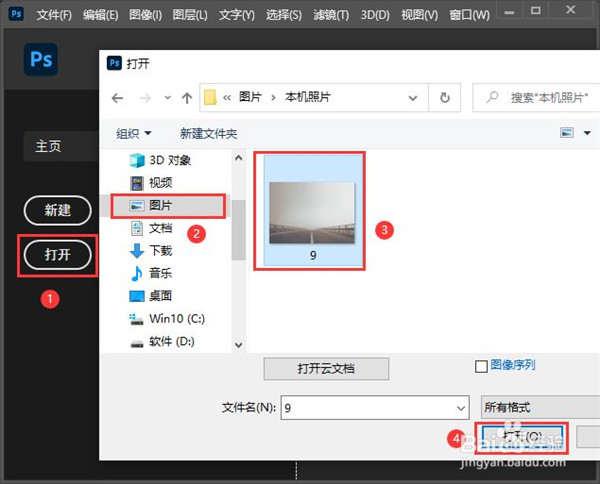Click the back navigation arrow in dialog

[x=118, y=98]
